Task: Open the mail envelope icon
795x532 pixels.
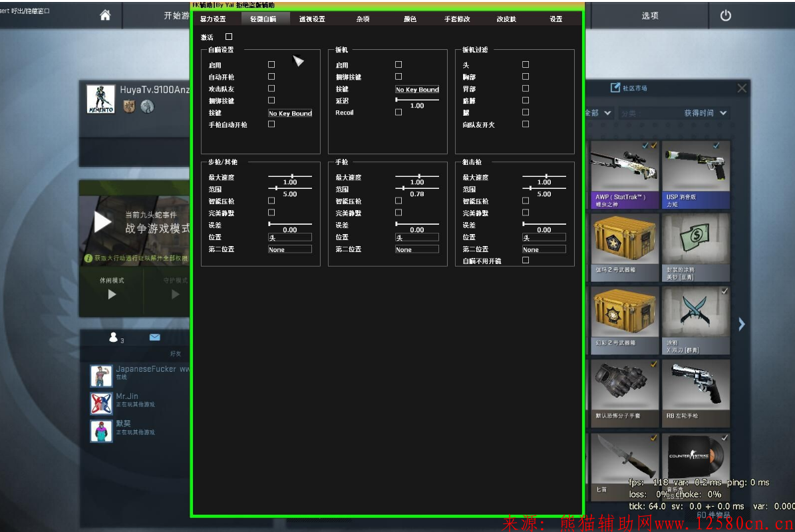Action: (x=154, y=338)
